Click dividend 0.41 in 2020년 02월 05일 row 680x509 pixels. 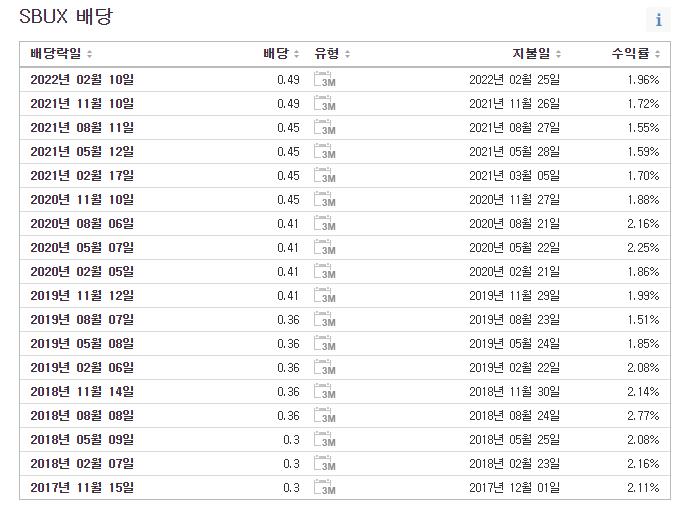pos(288,272)
